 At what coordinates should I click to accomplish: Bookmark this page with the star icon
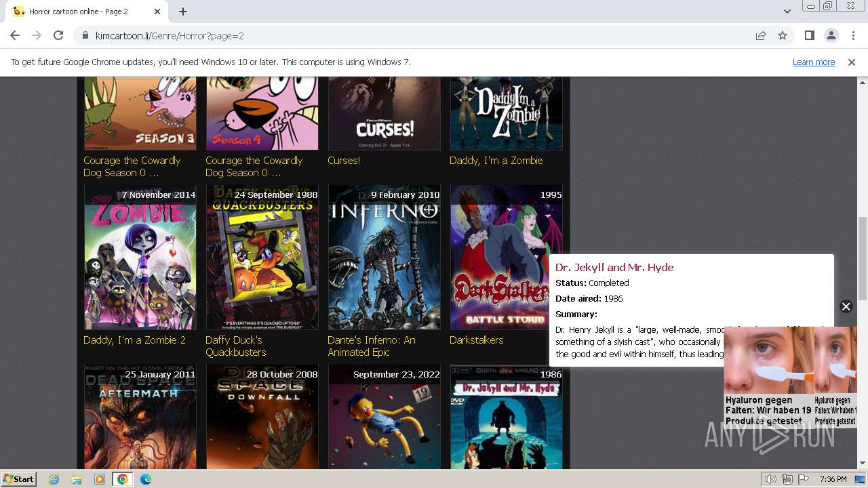tap(783, 35)
